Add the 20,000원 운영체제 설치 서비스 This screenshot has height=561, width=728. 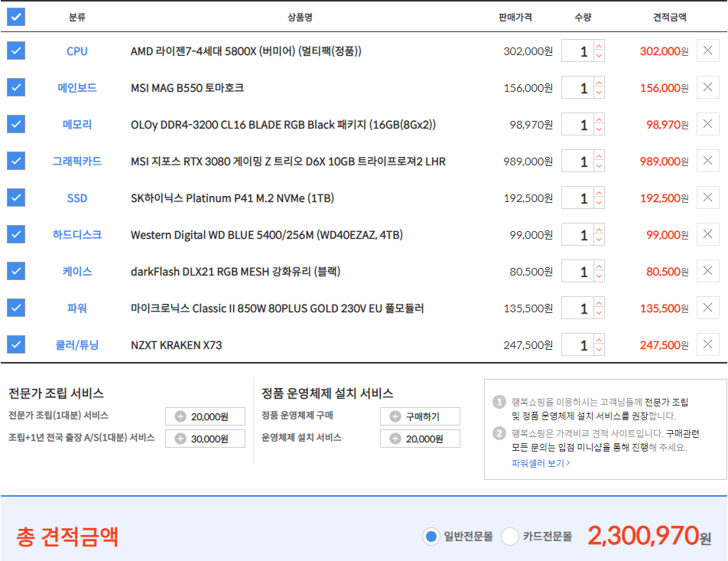pos(420,439)
